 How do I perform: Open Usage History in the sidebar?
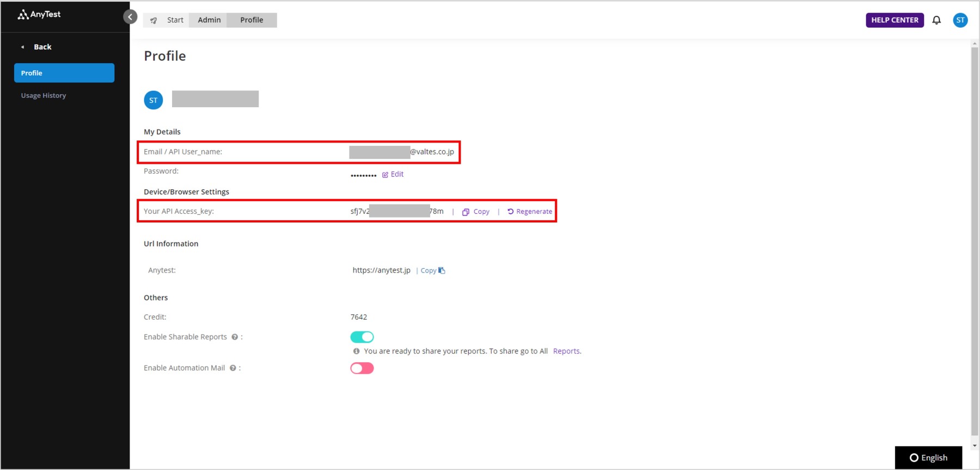(x=44, y=95)
